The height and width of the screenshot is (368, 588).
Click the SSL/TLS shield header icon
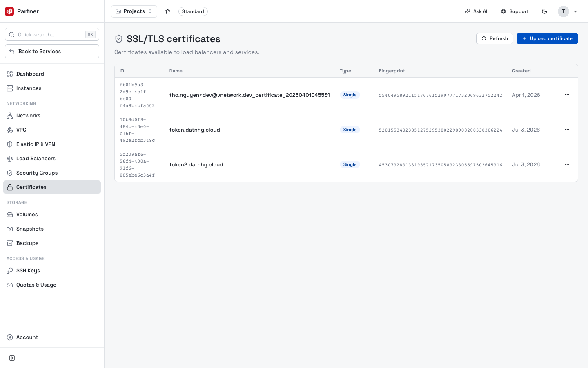tap(119, 39)
